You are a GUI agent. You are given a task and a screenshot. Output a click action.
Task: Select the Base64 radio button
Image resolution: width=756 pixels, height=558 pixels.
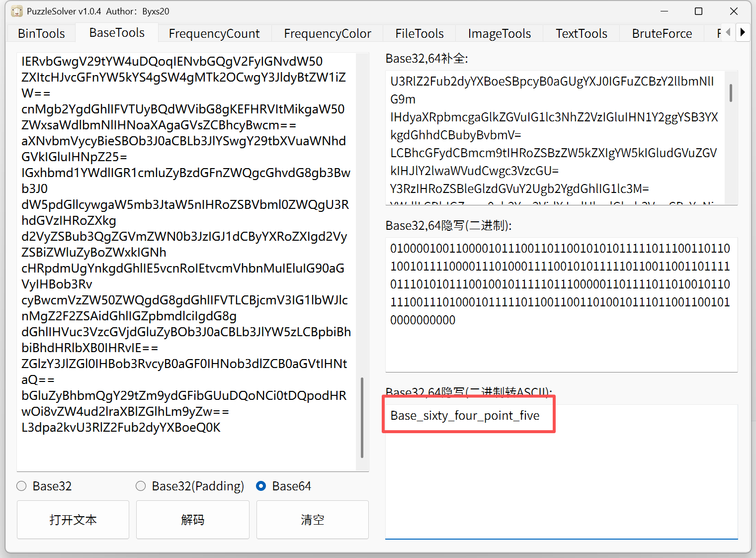coord(261,486)
